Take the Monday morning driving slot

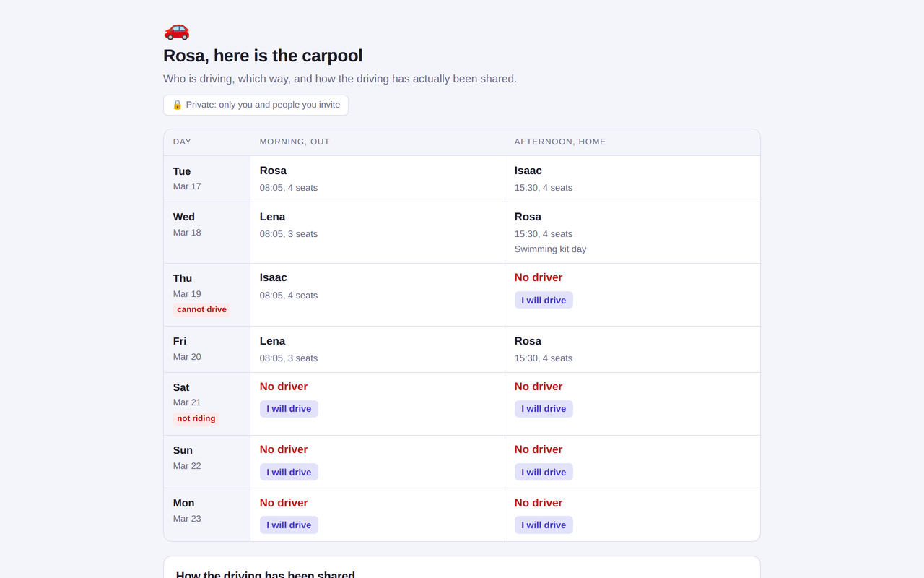(289, 525)
